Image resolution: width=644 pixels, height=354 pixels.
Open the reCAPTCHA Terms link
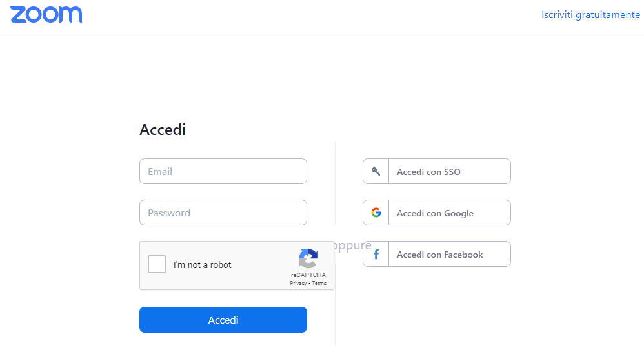pos(319,283)
